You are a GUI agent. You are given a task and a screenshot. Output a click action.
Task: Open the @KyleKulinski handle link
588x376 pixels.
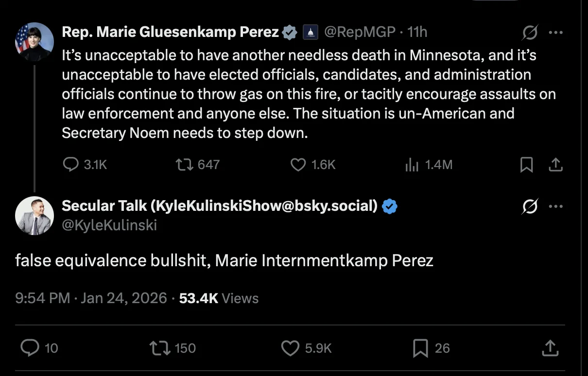pyautogui.click(x=109, y=225)
